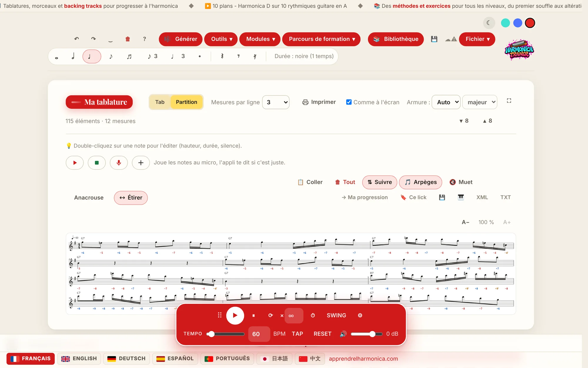The height and width of the screenshot is (368, 588).
Task: Open the Modules dropdown menu
Action: point(260,39)
